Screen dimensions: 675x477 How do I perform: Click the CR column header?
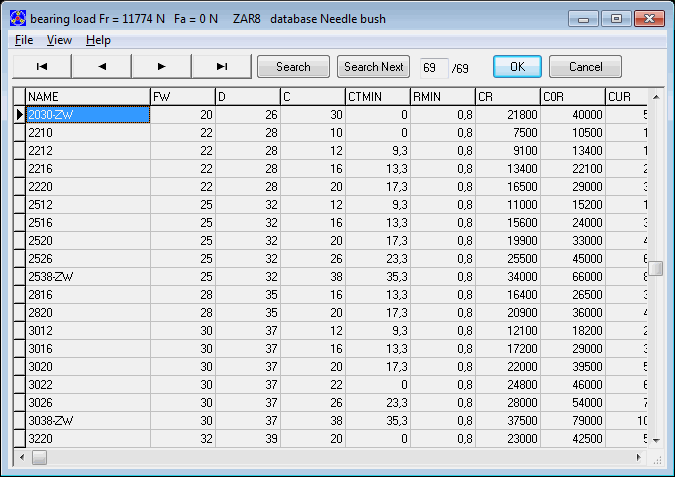(507, 96)
